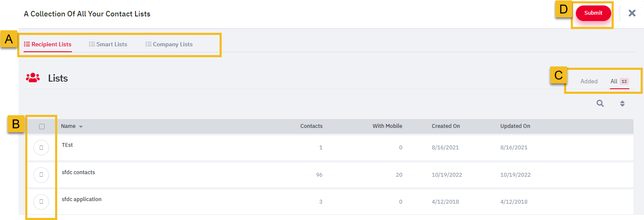Click the sort arrows icon
Viewport: 644px width, 220px height.
pyautogui.click(x=622, y=103)
